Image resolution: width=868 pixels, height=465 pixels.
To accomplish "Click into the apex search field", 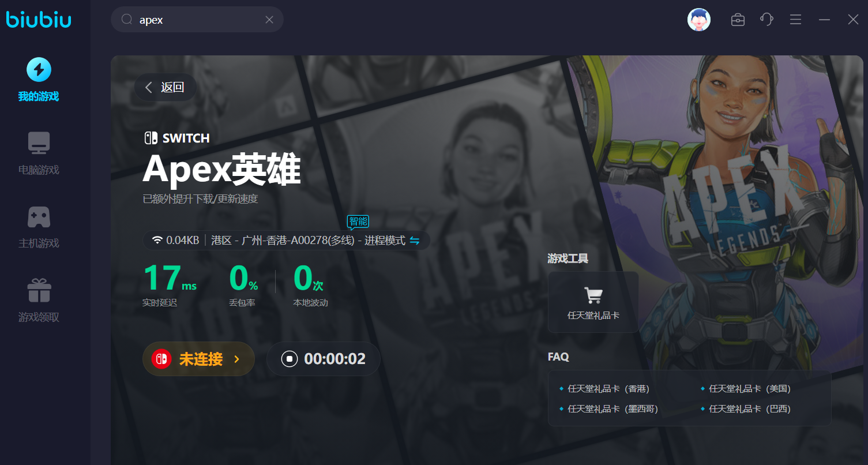I will coord(197,20).
